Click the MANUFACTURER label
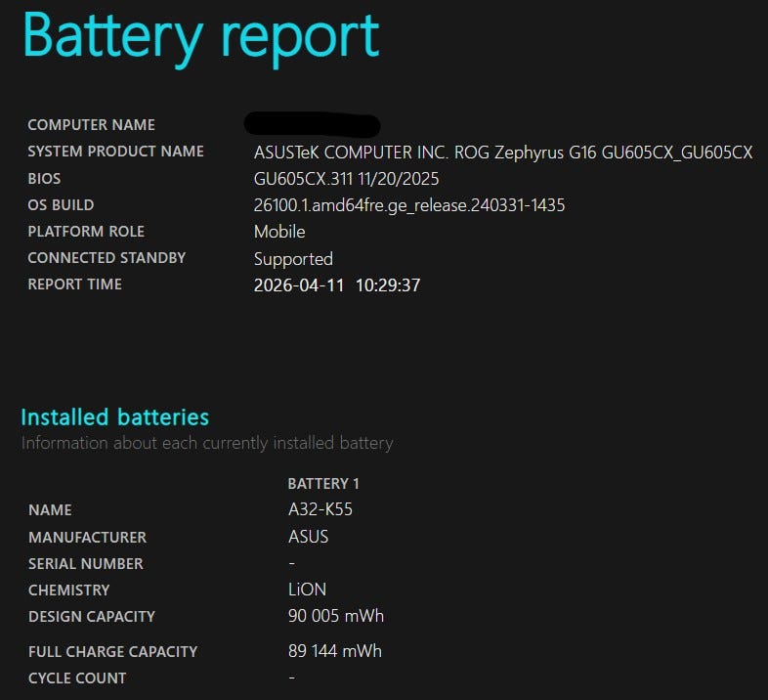768x700 pixels. tap(87, 538)
